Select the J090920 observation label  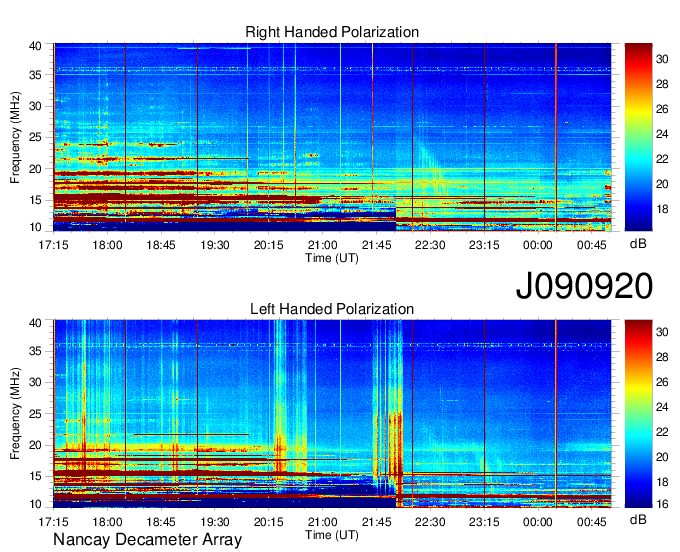click(x=584, y=286)
